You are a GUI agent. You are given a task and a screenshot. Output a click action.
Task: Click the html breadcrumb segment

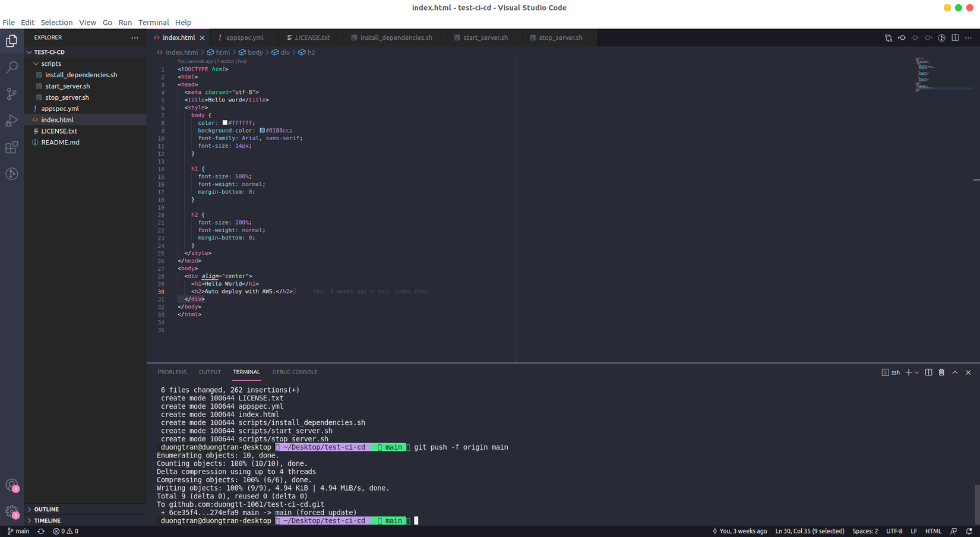tap(219, 53)
